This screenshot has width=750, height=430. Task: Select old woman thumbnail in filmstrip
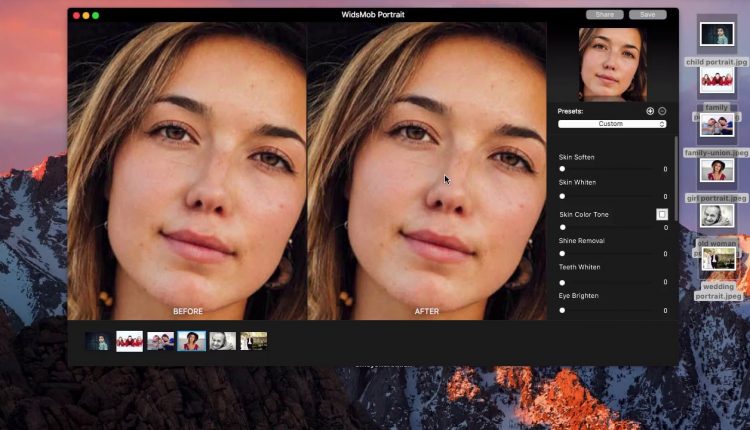pos(222,342)
